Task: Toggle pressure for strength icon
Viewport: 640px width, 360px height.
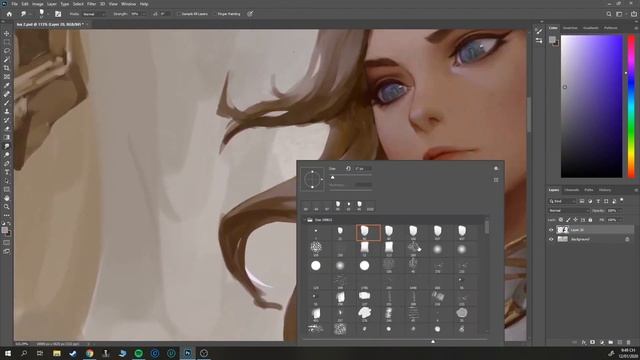Action: 250,14
